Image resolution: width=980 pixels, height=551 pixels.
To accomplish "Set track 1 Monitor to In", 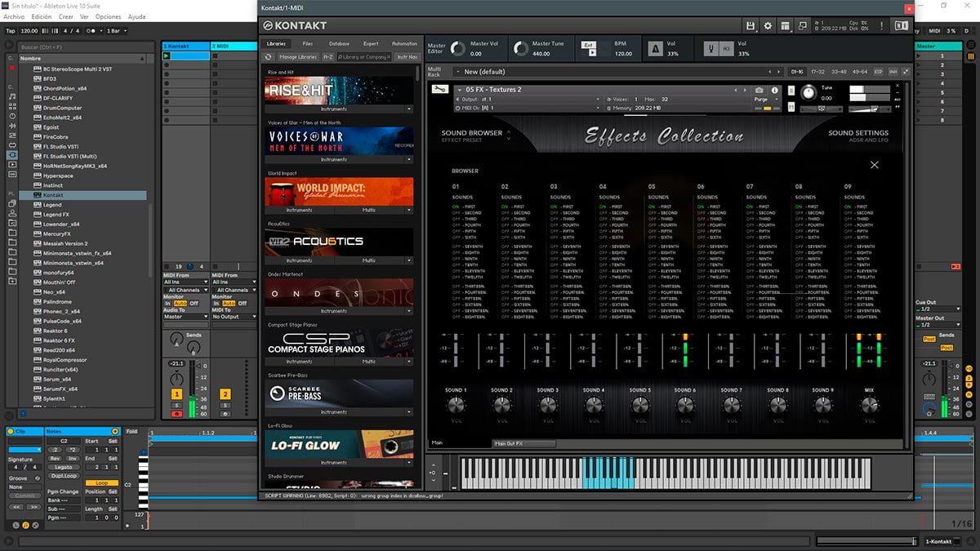I will point(168,303).
